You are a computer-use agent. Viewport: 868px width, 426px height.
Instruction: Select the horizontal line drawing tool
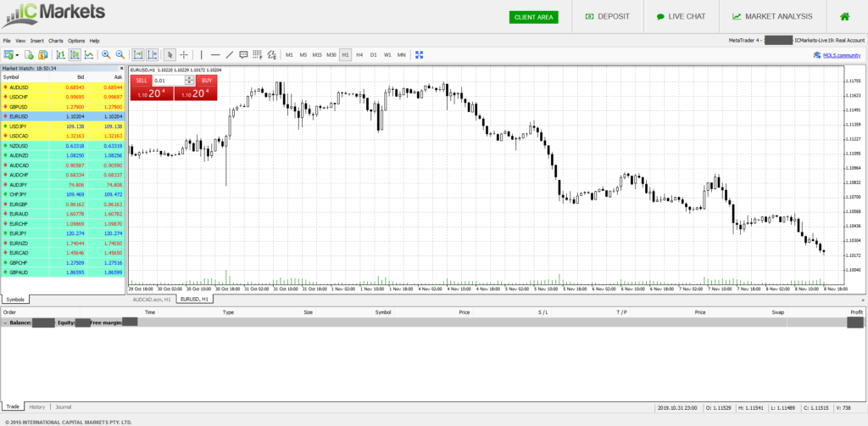point(215,55)
